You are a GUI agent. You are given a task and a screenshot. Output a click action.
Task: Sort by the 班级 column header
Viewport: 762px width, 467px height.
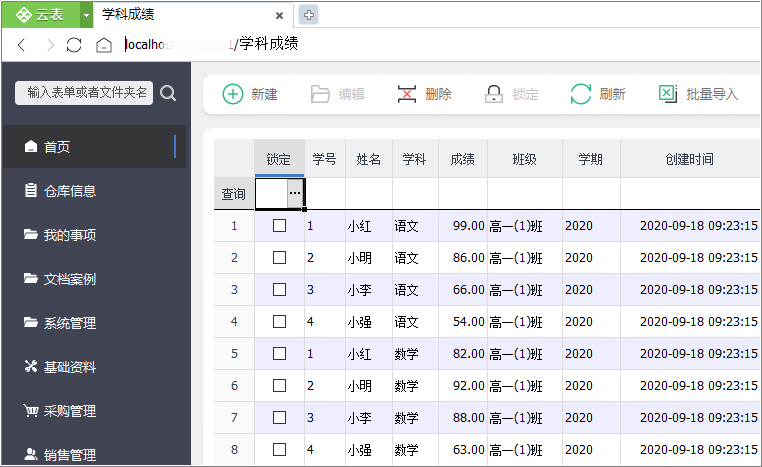[x=525, y=159]
